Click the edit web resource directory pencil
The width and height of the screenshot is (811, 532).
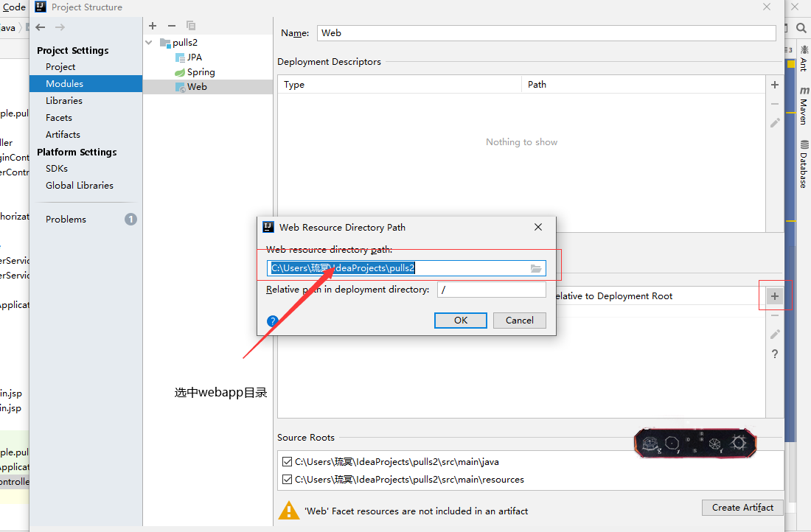775,335
